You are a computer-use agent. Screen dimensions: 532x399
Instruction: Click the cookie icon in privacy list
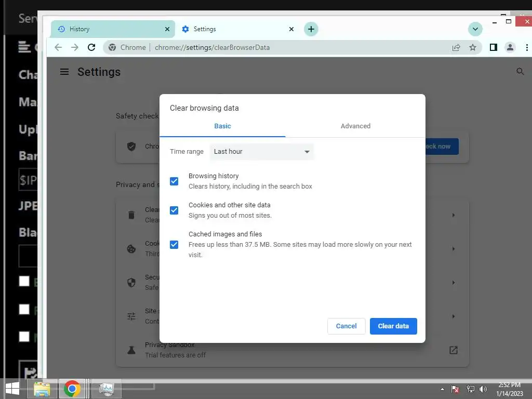click(x=131, y=249)
